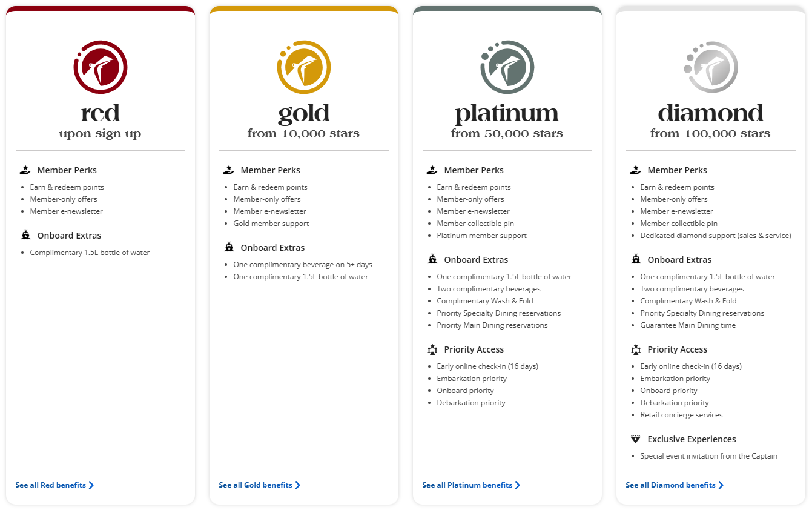Click chevron next to See all Red benefits
This screenshot has height=510, width=812.
click(91, 485)
